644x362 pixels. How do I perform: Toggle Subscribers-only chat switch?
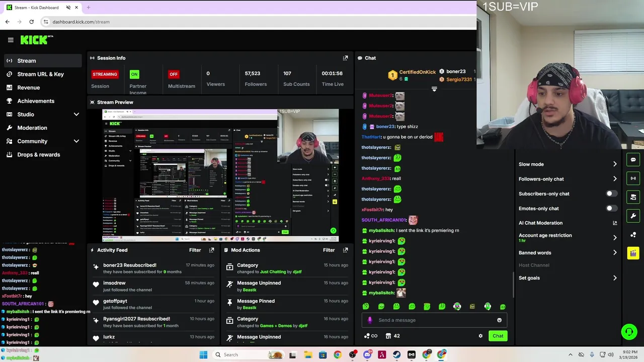click(x=611, y=194)
